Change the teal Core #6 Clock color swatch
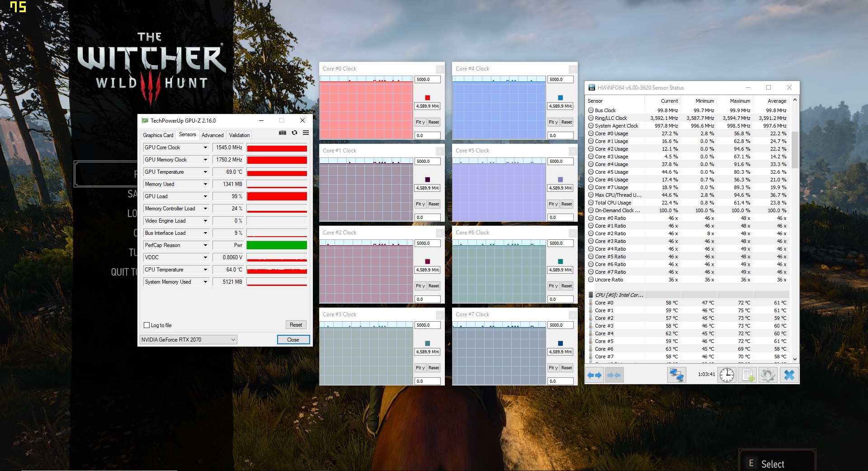The image size is (868, 471). coord(560,262)
